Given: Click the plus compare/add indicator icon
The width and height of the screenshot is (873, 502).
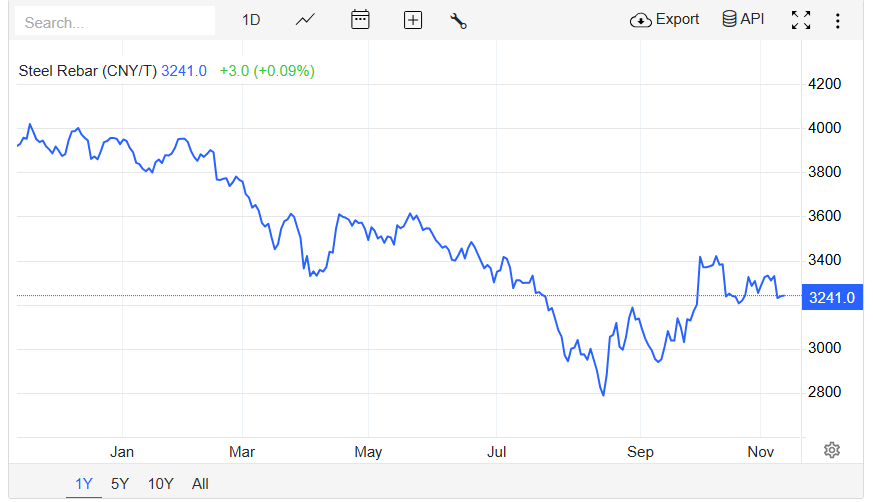Looking at the screenshot, I should pos(412,20).
